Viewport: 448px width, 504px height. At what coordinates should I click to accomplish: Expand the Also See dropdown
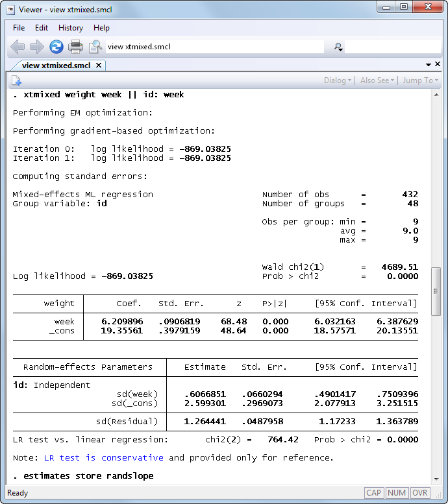click(378, 80)
